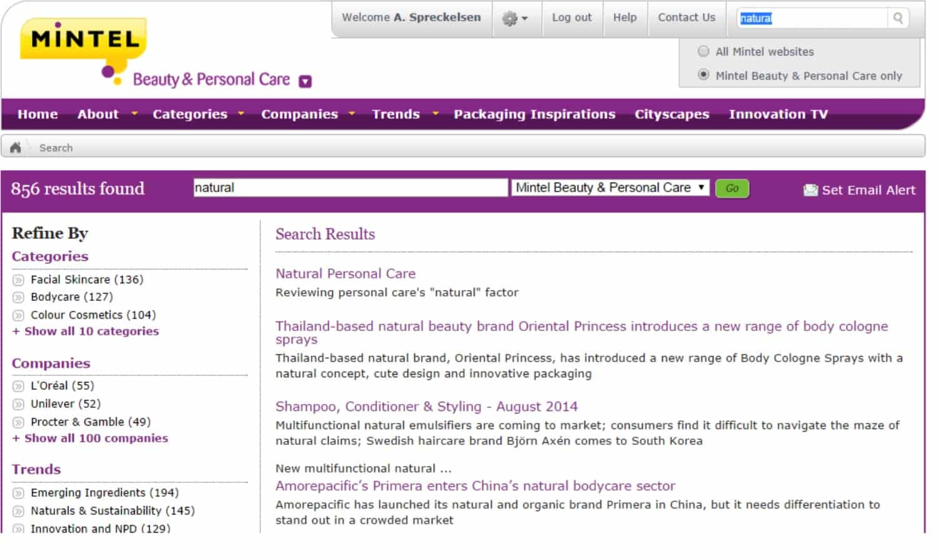Click the arrow icon beside Unilever
The image size is (940, 560).
click(19, 405)
